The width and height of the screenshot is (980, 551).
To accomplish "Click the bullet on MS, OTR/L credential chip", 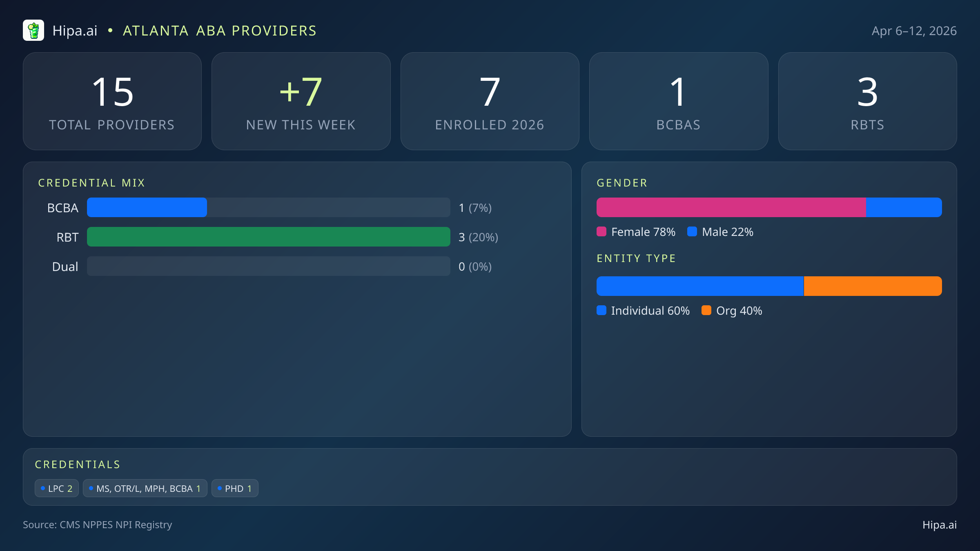I will (91, 488).
